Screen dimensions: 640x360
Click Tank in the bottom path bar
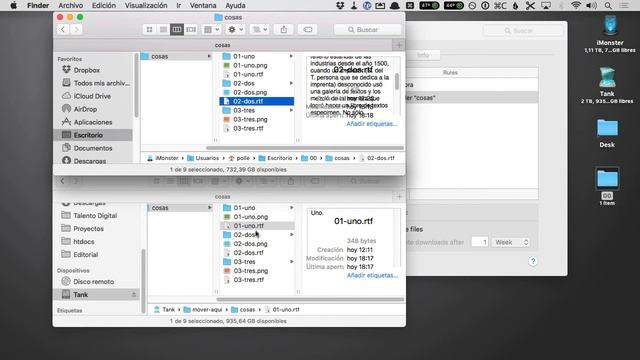coord(164,309)
